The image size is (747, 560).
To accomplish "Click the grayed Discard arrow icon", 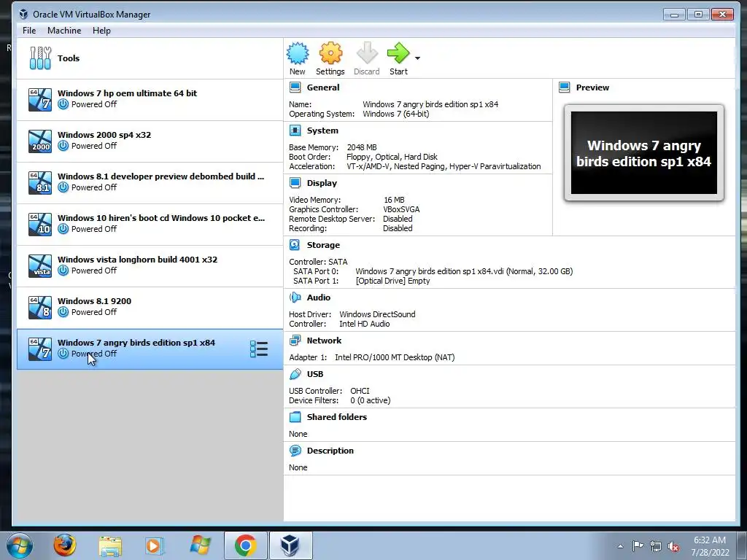I will tap(367, 53).
